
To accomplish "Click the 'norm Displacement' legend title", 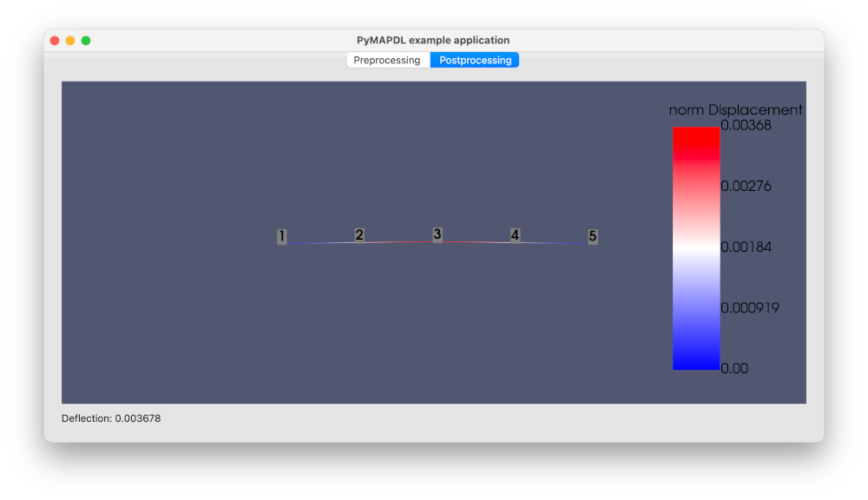I will [735, 109].
